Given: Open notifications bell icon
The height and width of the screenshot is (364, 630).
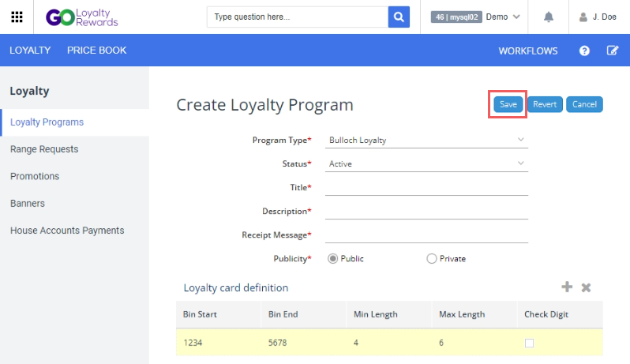Looking at the screenshot, I should 549,17.
